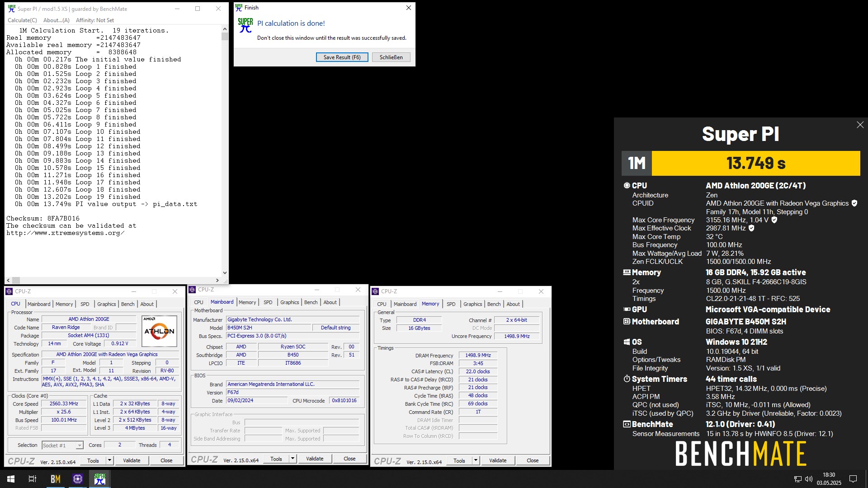This screenshot has width=868, height=488.
Task: Click Validate in Memory CPU-Z window
Action: 498,460
